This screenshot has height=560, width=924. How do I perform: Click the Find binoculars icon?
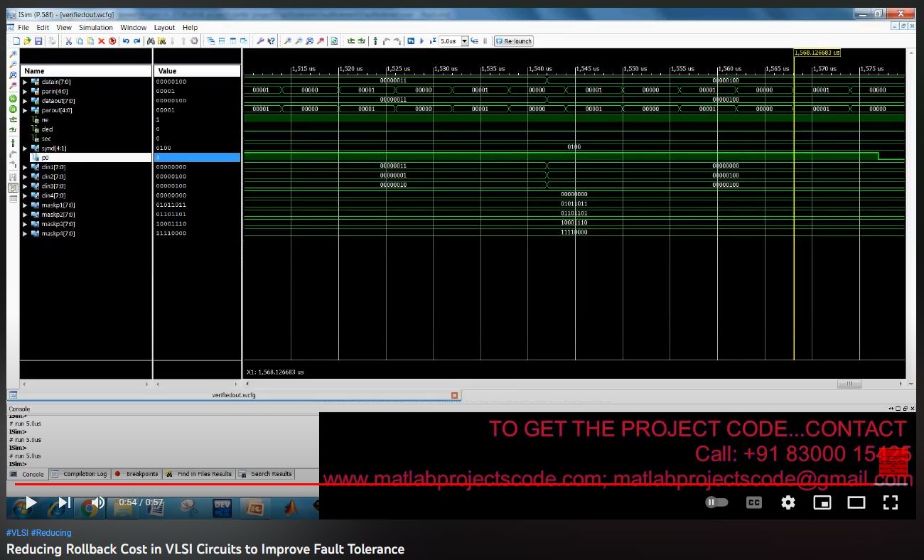(151, 41)
